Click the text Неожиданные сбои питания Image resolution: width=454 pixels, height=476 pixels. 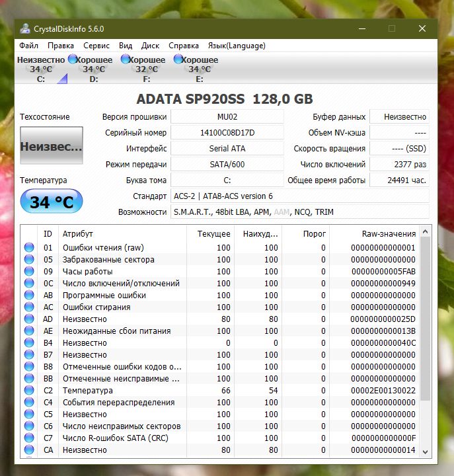pos(116,331)
